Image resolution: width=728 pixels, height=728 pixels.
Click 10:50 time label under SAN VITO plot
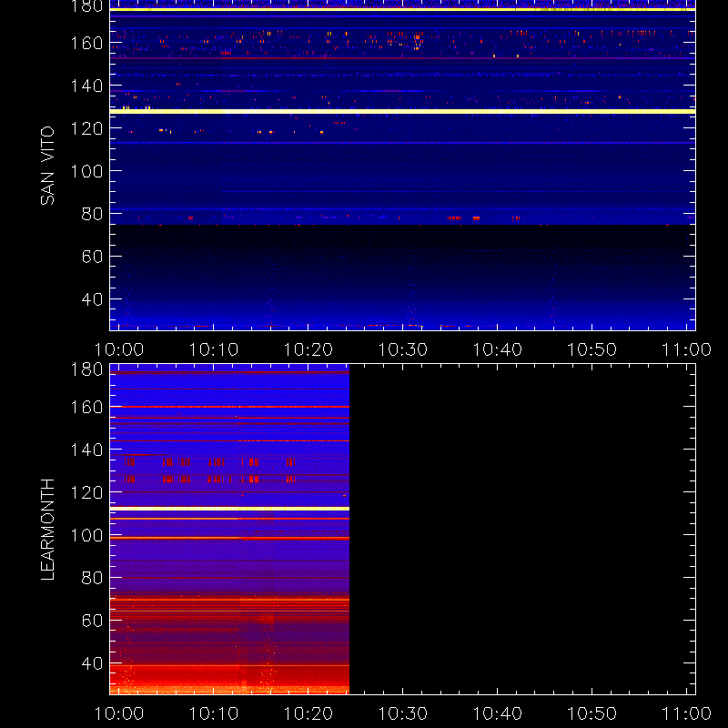click(x=592, y=349)
